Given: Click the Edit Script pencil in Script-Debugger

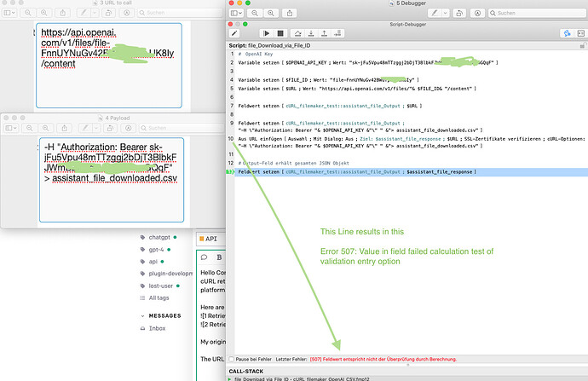Looking at the screenshot, I should 234,33.
